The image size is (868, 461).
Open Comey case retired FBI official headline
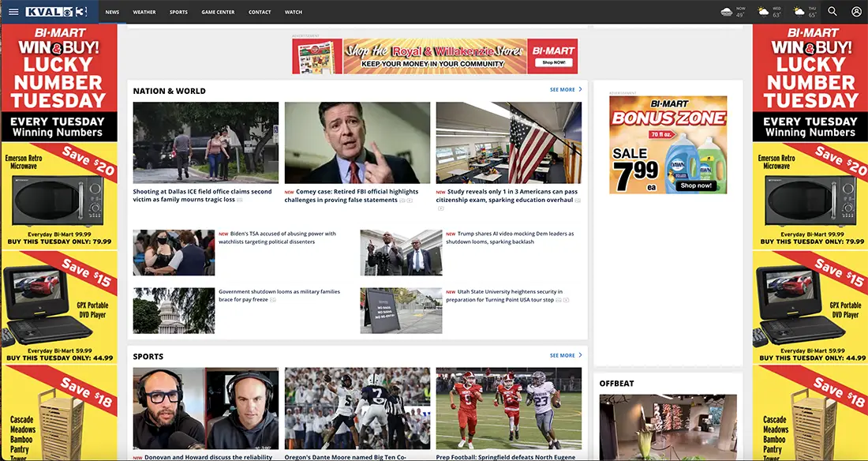pos(351,196)
